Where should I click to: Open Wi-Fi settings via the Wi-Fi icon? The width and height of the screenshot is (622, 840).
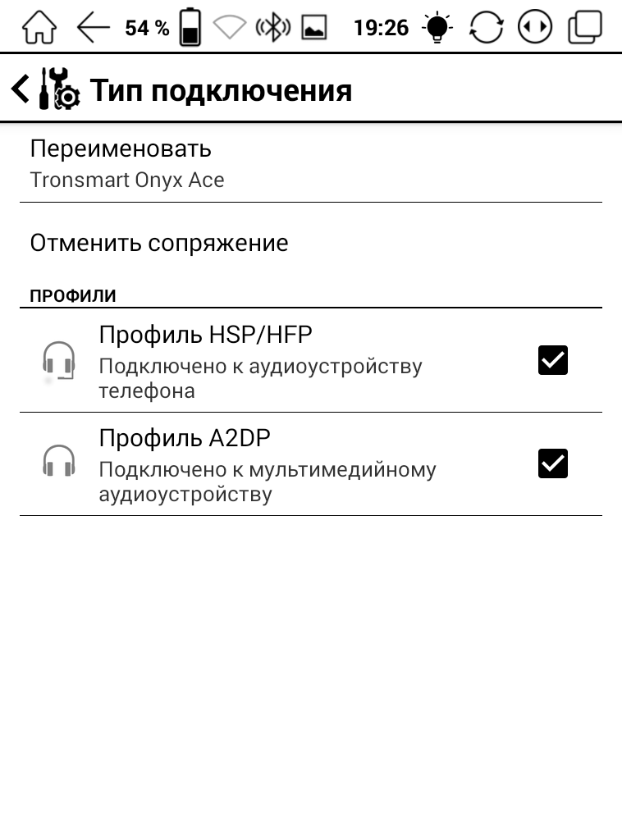pos(230,28)
